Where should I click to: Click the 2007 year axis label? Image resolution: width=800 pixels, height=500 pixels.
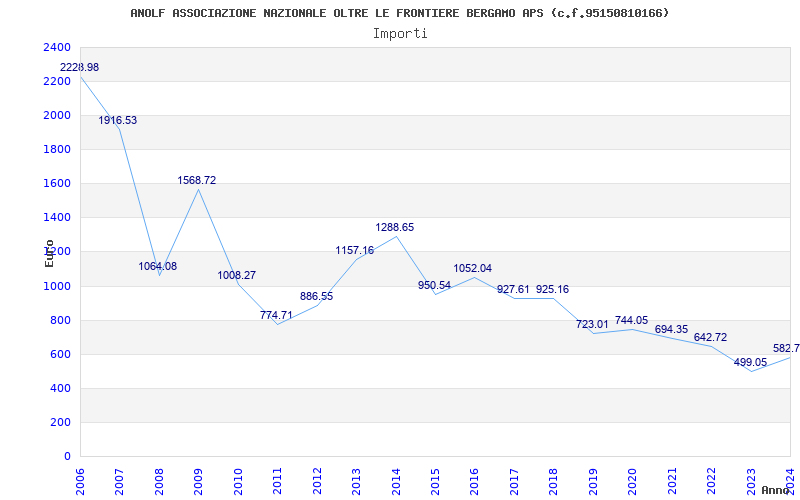coord(120,482)
